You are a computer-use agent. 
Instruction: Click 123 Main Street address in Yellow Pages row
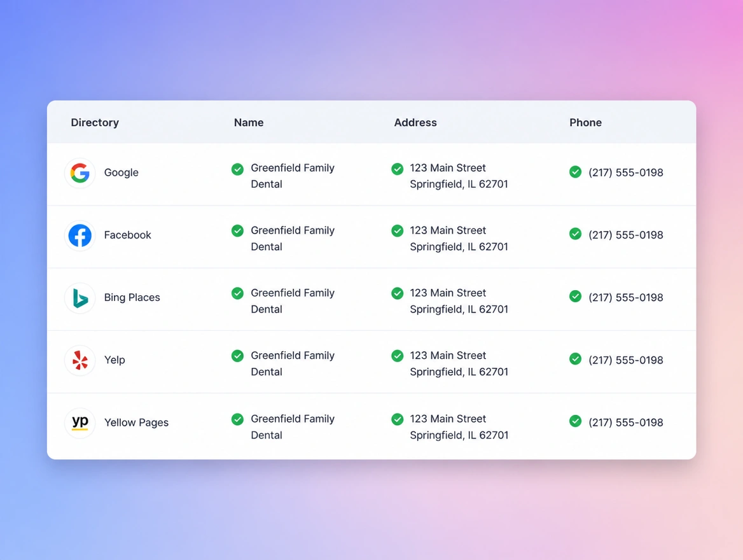click(x=459, y=427)
